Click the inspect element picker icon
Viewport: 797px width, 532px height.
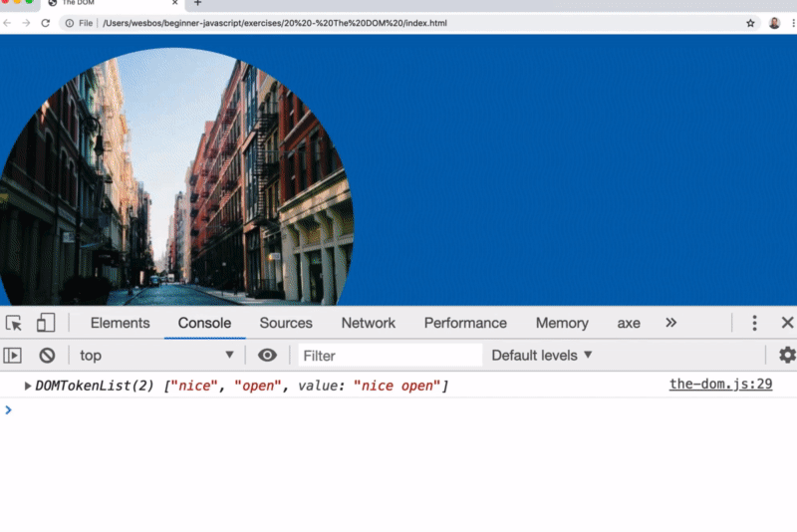tap(14, 323)
